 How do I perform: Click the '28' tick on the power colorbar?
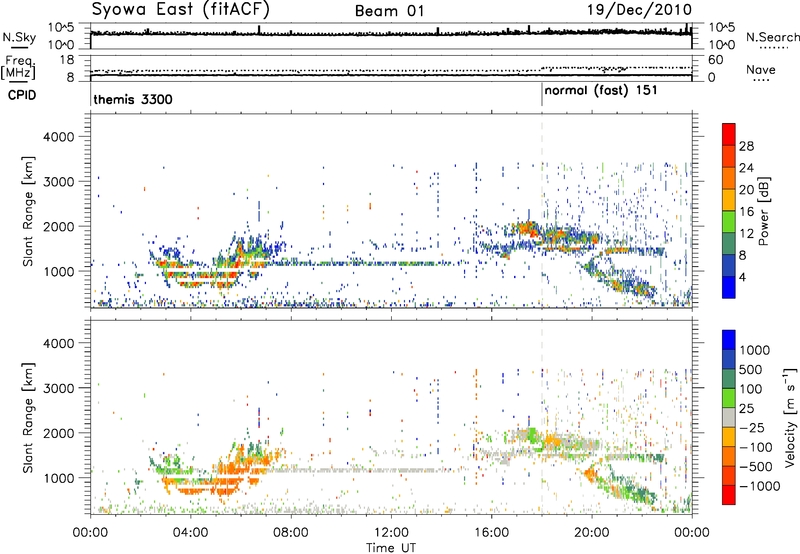click(746, 146)
